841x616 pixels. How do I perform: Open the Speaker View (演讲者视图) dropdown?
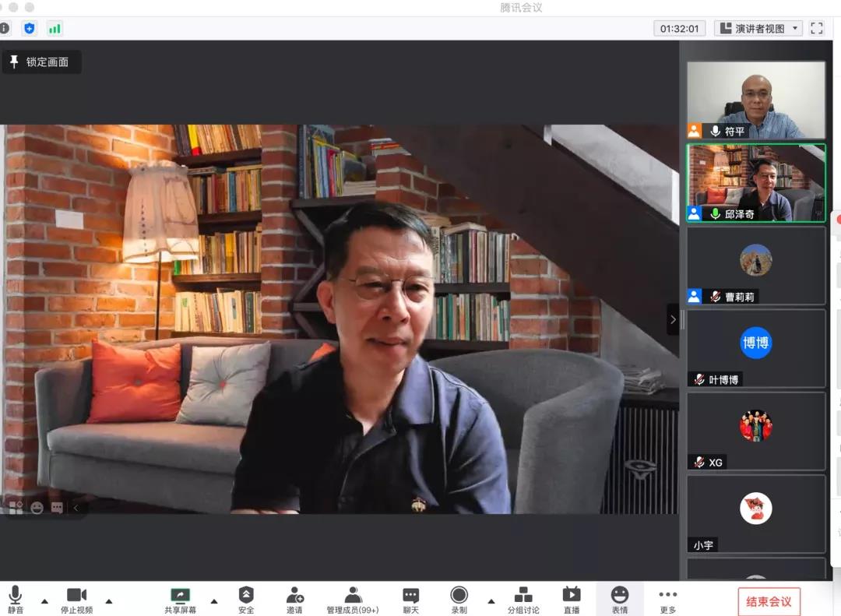click(758, 29)
